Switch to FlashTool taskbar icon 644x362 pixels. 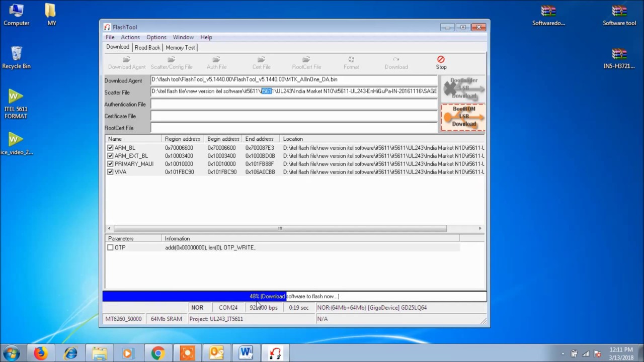tap(275, 353)
